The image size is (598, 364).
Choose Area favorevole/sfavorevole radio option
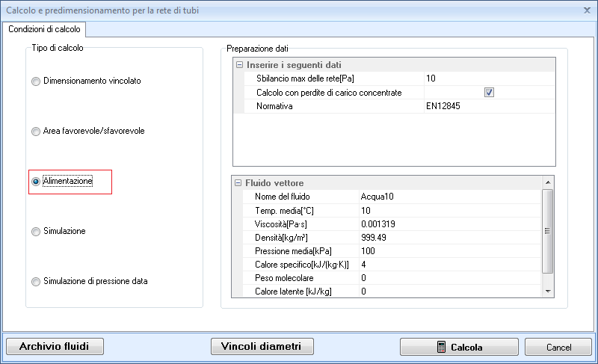tap(36, 132)
